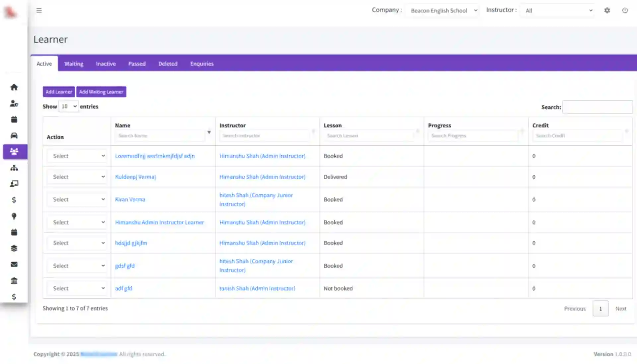Image resolution: width=637 pixels, height=364 pixels.
Task: Open the car vehicle icon in sidebar
Action: [14, 135]
